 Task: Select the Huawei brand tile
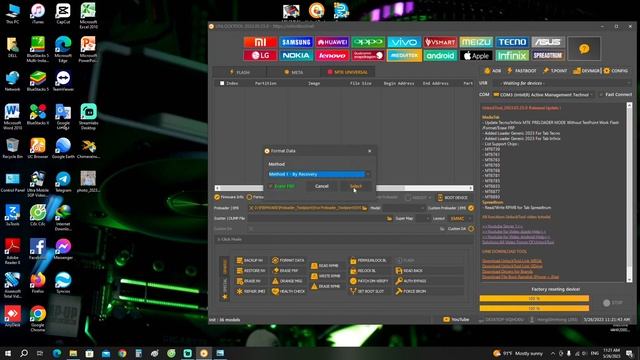tap(332, 42)
